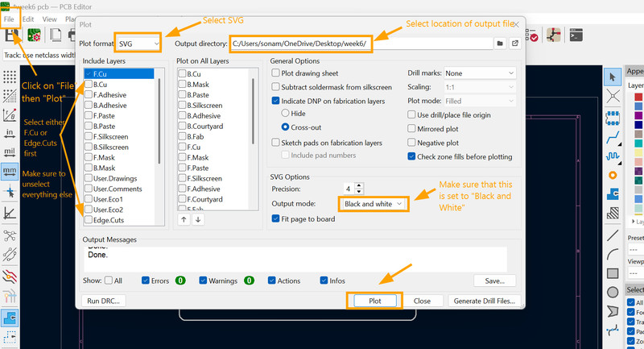Select the add footprint tool
The height and width of the screenshot is (349, 644).
click(613, 118)
